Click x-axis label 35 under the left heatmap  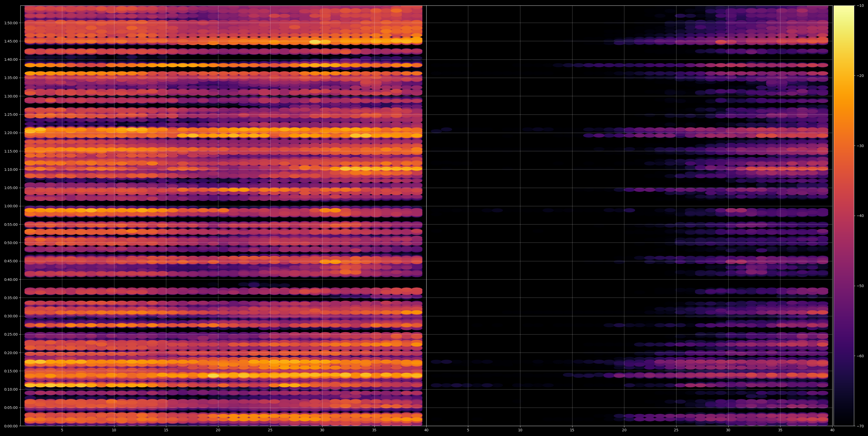click(374, 430)
